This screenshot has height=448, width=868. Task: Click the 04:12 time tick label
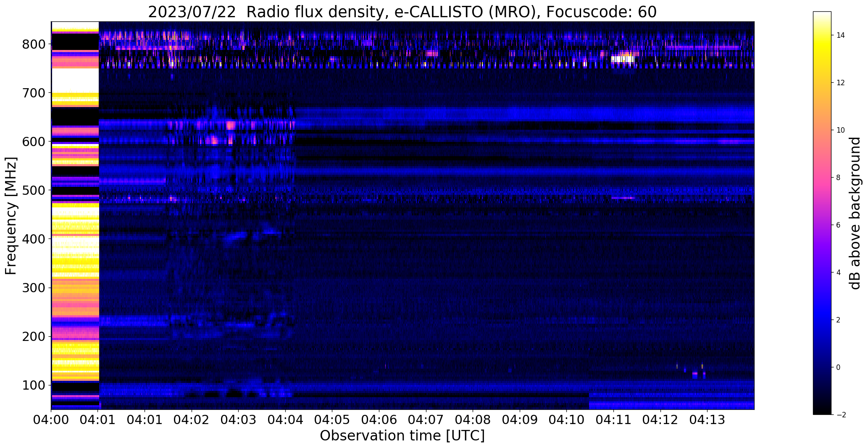click(660, 419)
